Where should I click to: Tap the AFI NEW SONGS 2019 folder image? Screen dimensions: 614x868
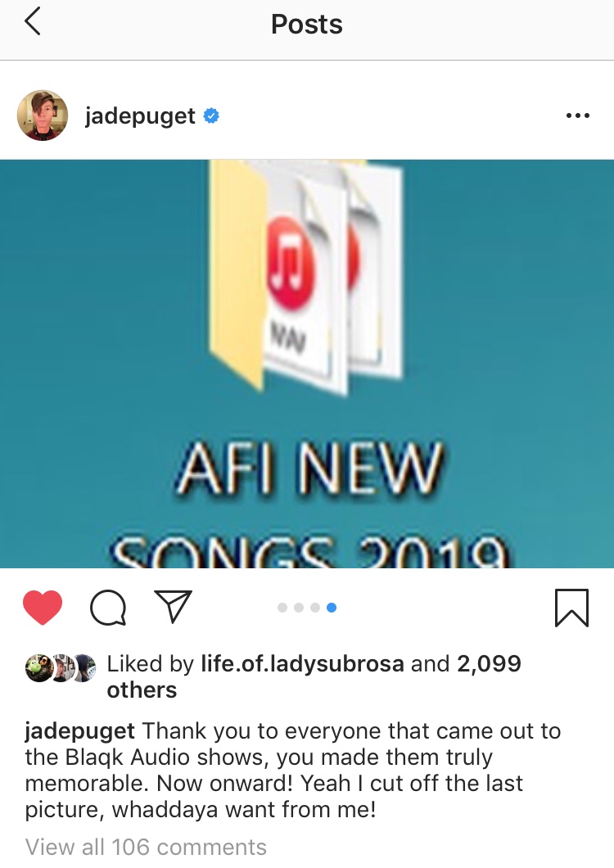pos(307,364)
